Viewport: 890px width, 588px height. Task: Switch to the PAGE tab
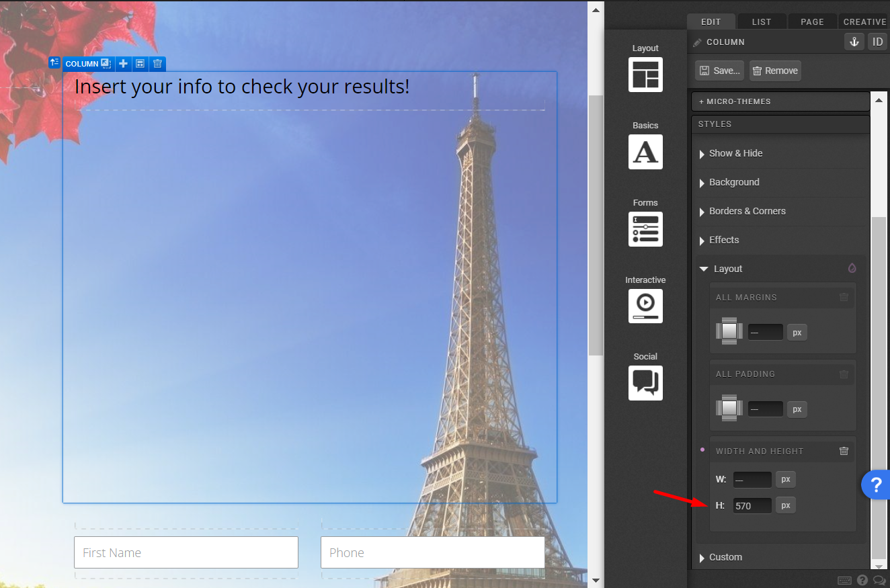[812, 22]
